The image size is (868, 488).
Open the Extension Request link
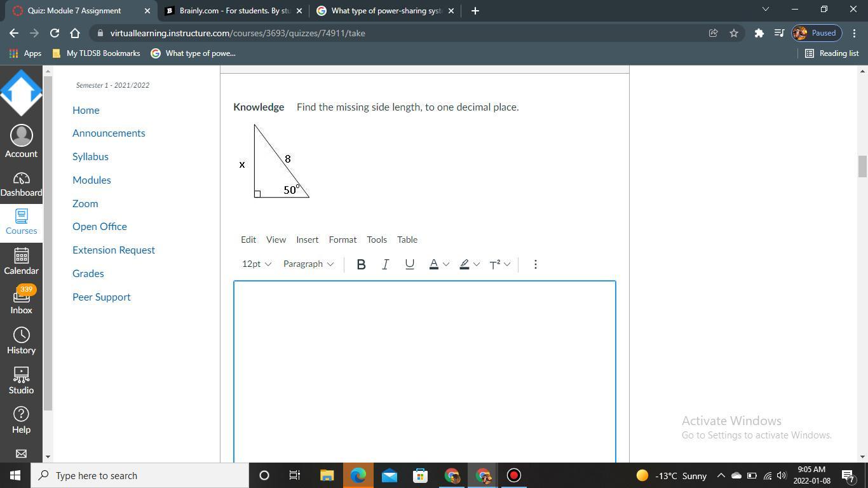(x=114, y=250)
